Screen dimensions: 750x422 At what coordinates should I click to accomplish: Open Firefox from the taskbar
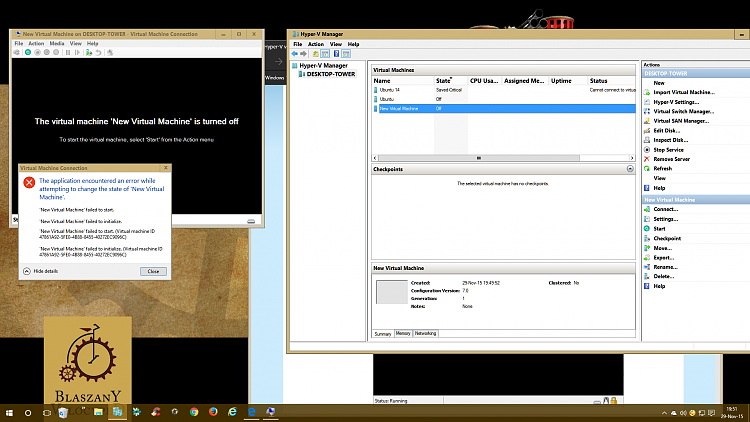[x=213, y=412]
